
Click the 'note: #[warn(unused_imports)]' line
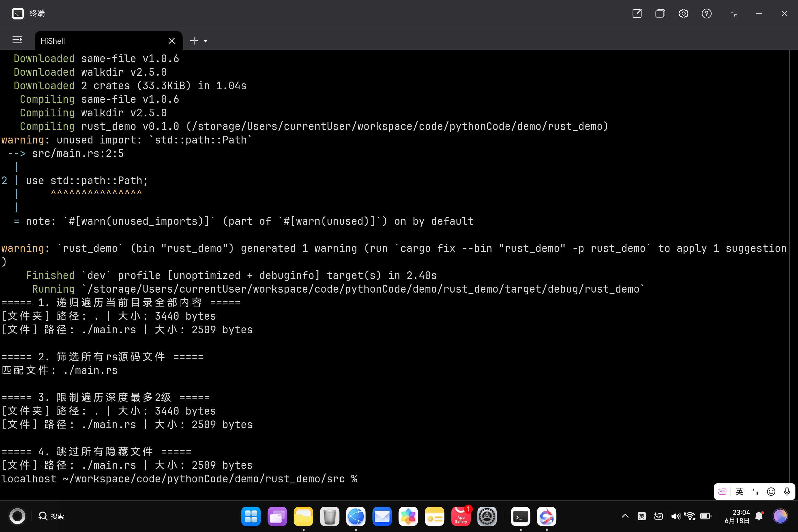click(243, 221)
